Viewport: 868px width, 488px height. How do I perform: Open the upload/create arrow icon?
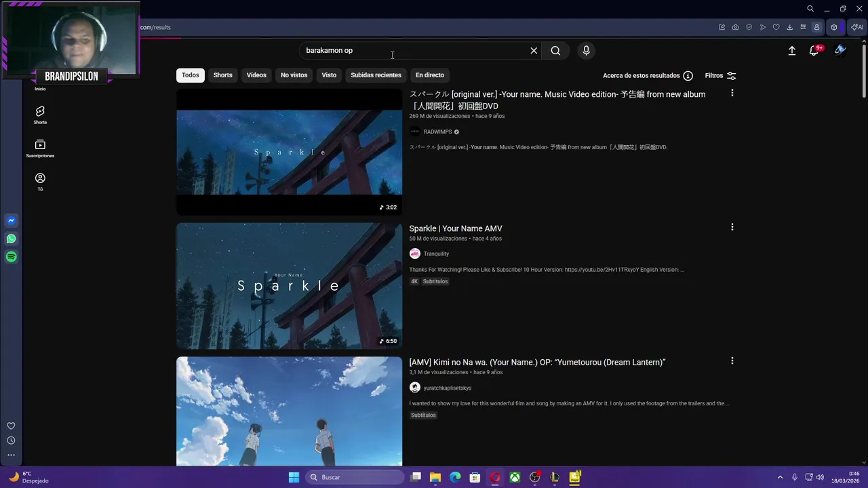point(792,51)
